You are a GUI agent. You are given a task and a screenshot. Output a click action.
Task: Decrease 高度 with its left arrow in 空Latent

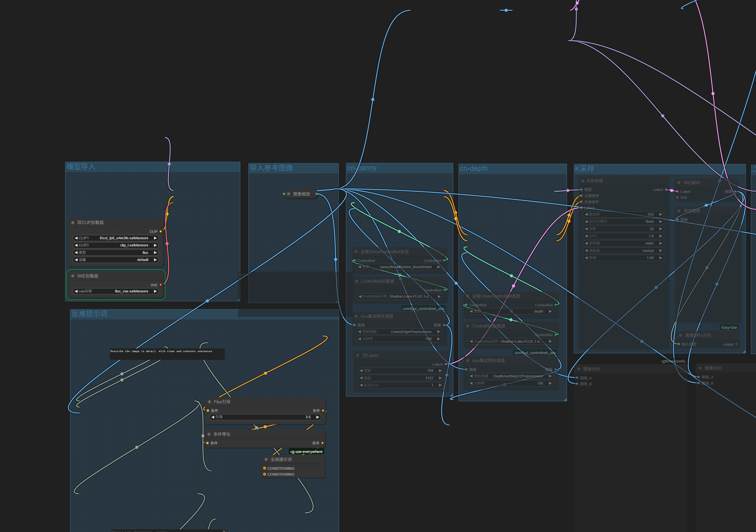(x=361, y=378)
